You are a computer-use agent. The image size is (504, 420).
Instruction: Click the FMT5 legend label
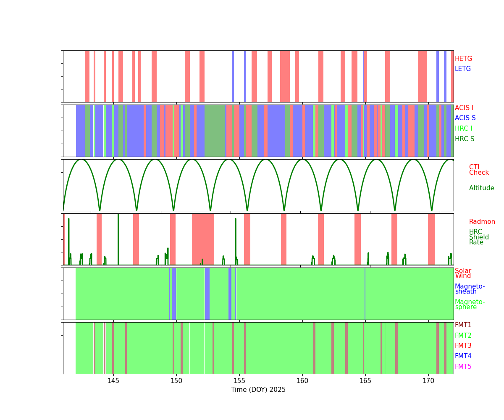point(463,367)
